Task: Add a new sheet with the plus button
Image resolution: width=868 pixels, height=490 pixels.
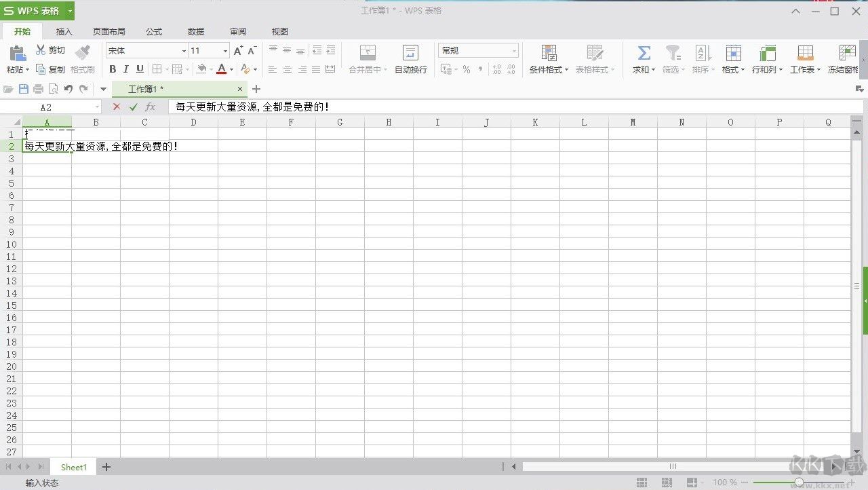Action: pos(106,467)
